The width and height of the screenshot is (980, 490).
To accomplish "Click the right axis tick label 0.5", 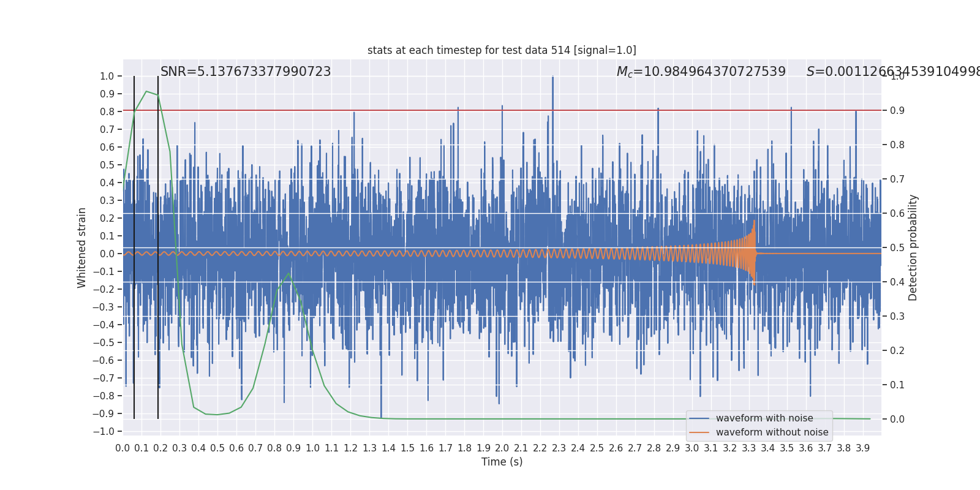I will click(897, 247).
